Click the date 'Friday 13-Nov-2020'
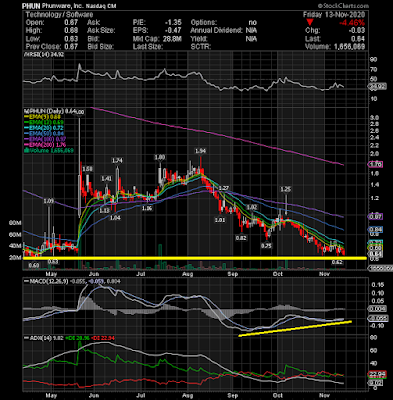This screenshot has width=393, height=400. 334,15
